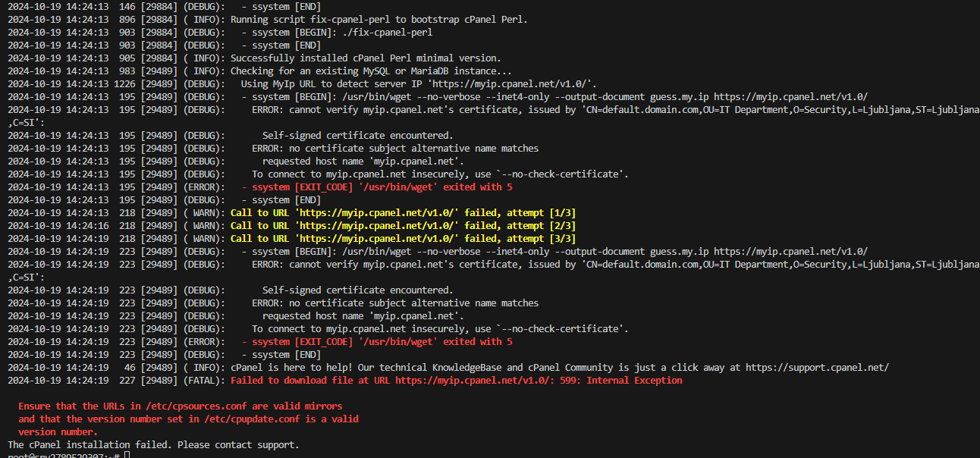Click the 'Running script fix-cpanel-perl' INFO line

(x=378, y=20)
